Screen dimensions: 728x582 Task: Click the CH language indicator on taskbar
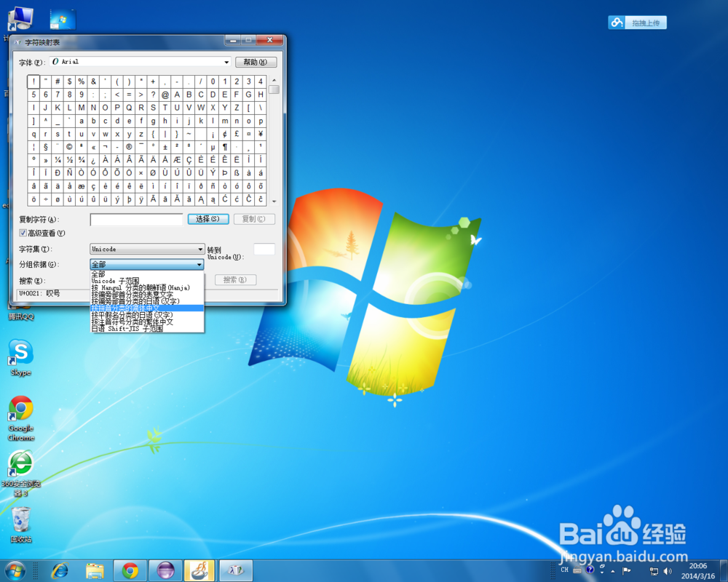pos(563,570)
